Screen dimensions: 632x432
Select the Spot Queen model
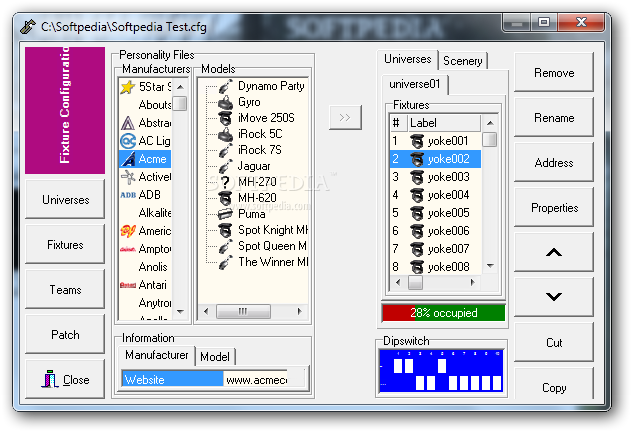pos(272,246)
